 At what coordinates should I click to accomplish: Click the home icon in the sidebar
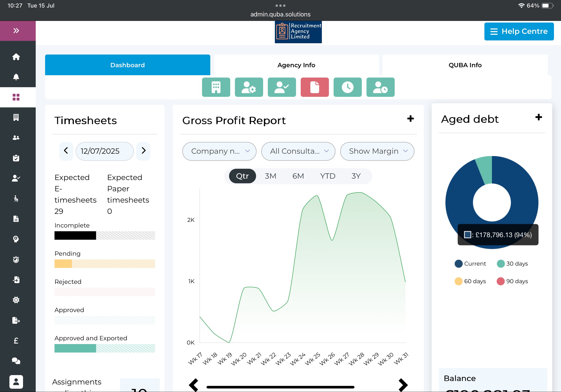coord(16,57)
